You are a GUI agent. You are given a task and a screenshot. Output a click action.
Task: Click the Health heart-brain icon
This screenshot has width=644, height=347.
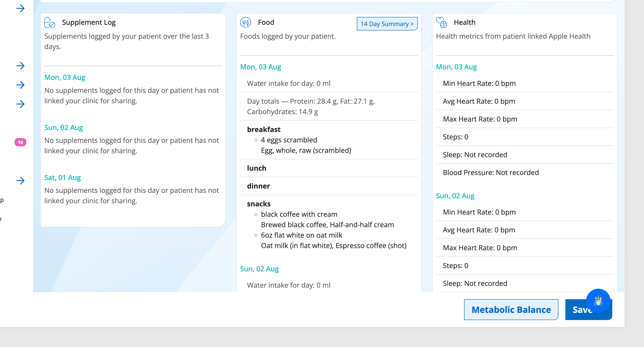[442, 23]
